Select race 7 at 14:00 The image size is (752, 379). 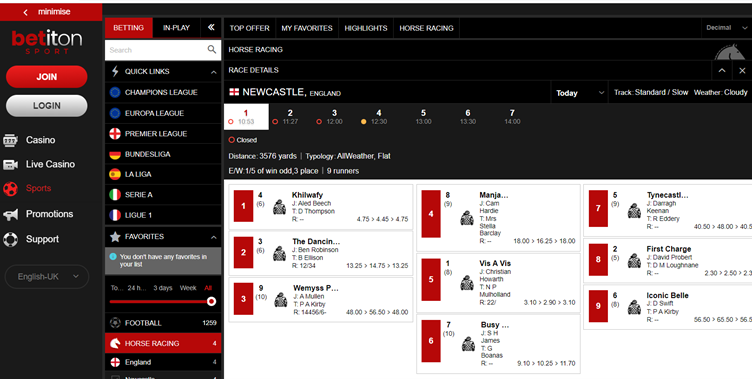tap(512, 117)
